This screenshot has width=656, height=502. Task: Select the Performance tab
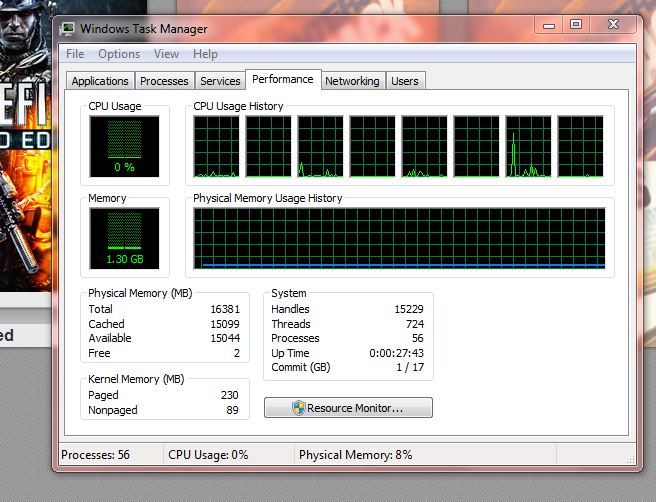coord(283,79)
